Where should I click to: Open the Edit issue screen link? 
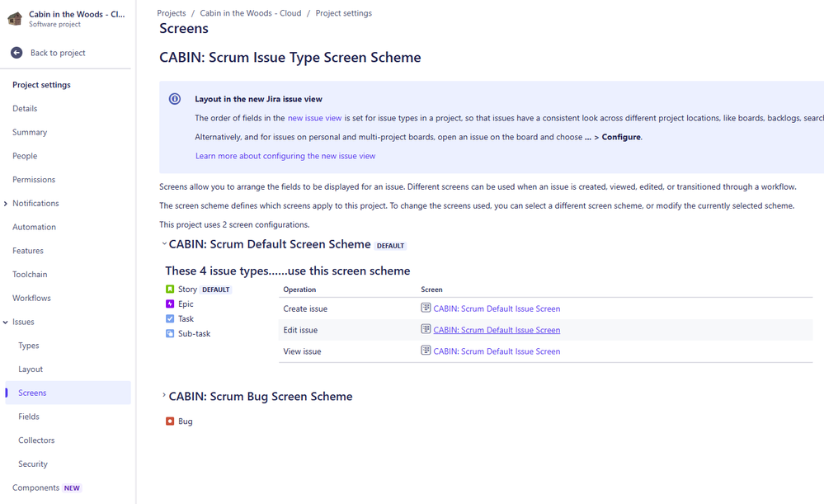(x=497, y=329)
